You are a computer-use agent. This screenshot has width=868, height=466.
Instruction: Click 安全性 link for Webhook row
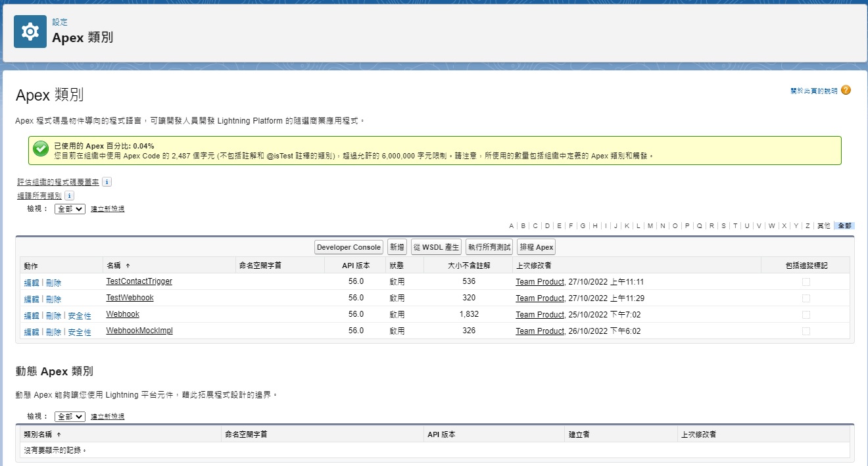(80, 315)
